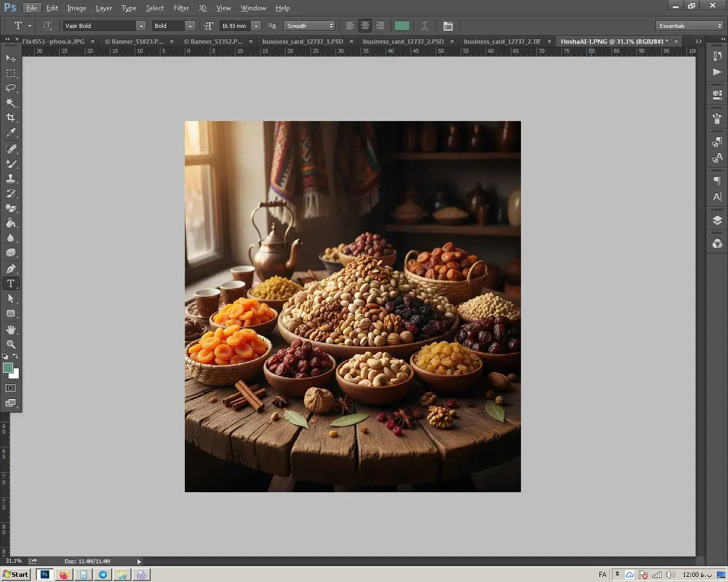The height and width of the screenshot is (582, 728).
Task: Open the Essentials workspace dropdown
Action: pos(689,26)
